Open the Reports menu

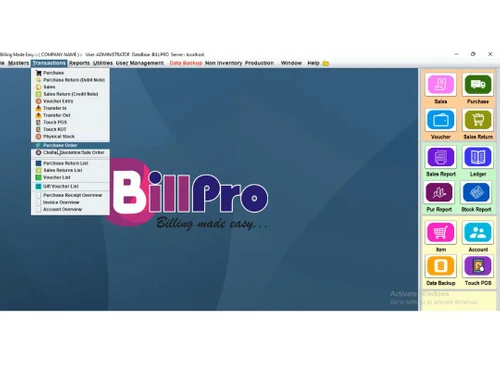coord(79,63)
